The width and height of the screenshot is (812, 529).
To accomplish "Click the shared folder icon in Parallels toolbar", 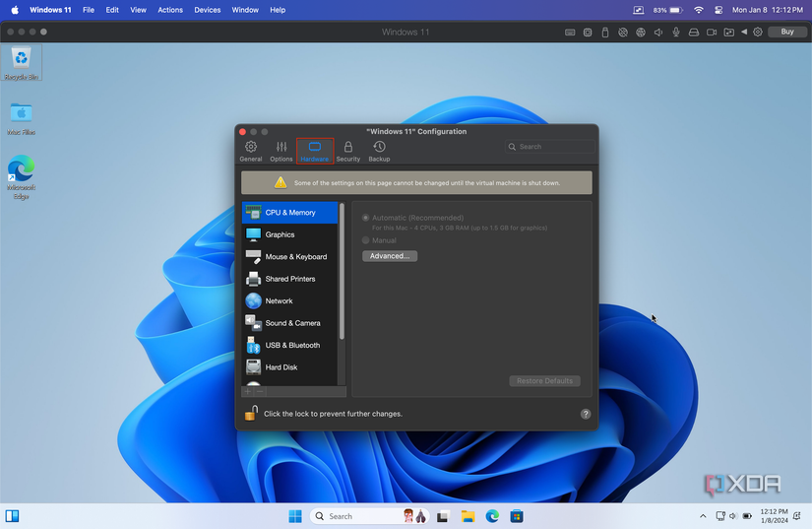I will (x=728, y=33).
